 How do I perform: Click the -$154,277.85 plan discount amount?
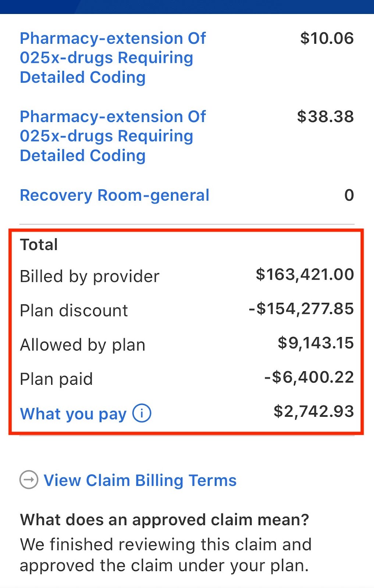(x=301, y=309)
